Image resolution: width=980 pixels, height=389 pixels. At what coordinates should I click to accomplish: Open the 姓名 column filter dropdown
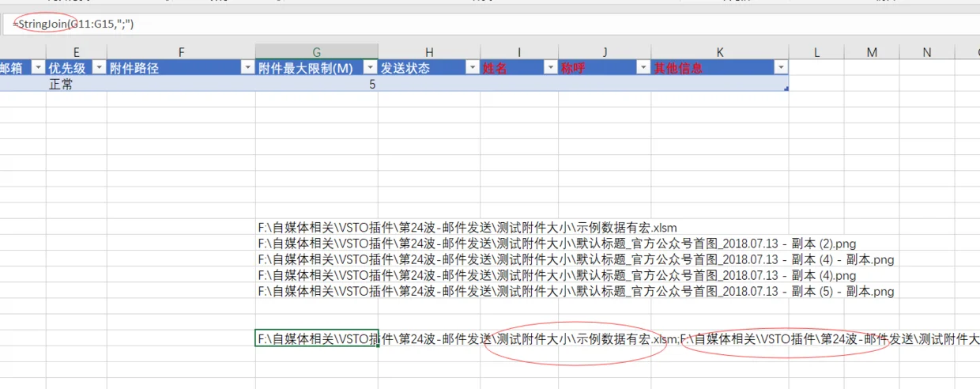point(551,68)
